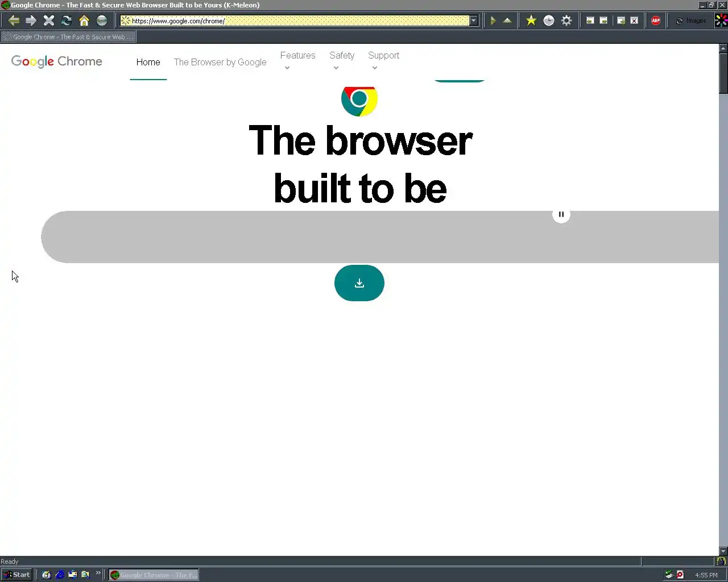Screen dimensions: 728x582
Task: Switch to previous tab icon
Action: [590, 20]
